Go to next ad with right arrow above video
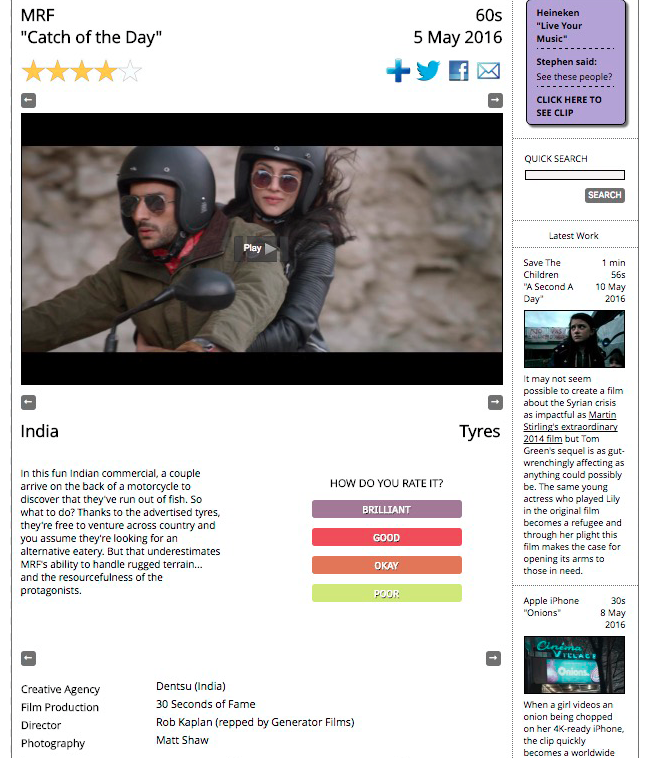The width and height of the screenshot is (655, 758). coord(495,101)
